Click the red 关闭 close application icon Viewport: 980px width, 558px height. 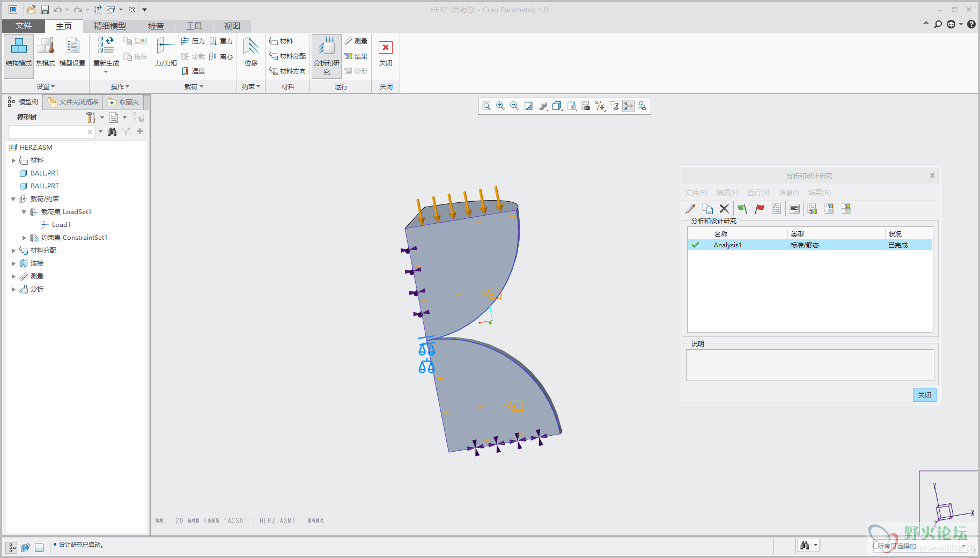tap(386, 47)
